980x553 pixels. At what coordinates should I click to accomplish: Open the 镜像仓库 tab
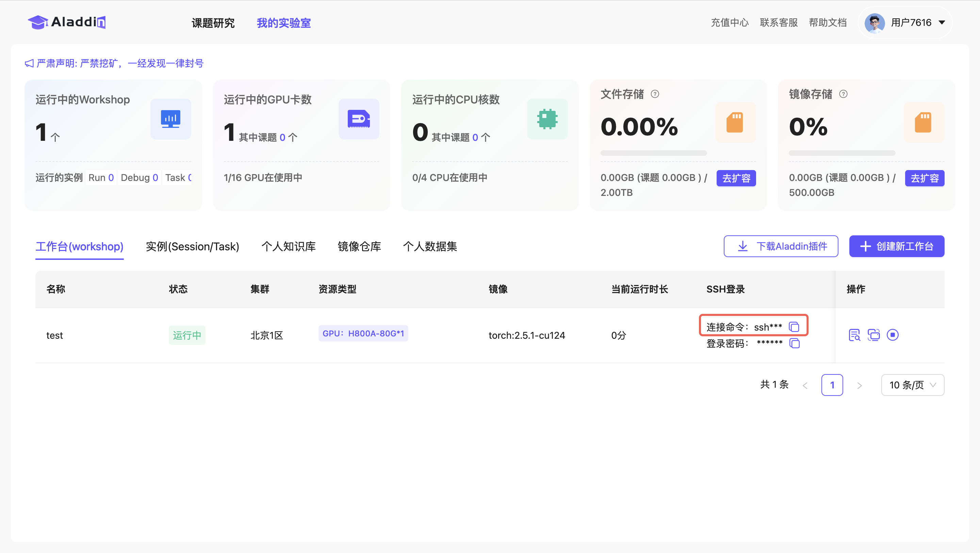pyautogui.click(x=359, y=247)
